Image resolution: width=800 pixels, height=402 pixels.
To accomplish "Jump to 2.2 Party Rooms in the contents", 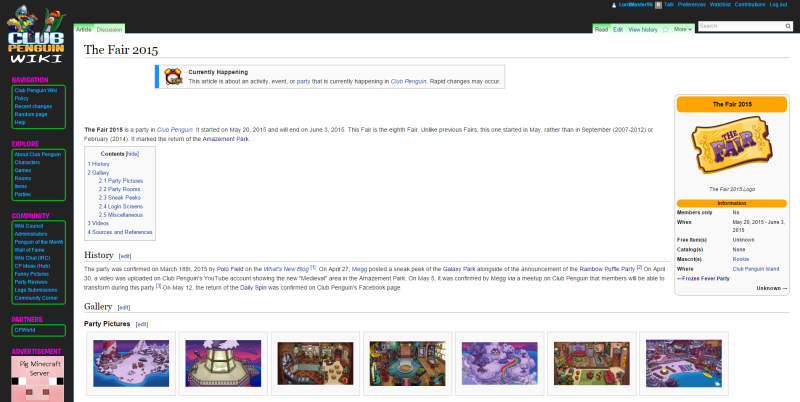I will pyautogui.click(x=119, y=189).
